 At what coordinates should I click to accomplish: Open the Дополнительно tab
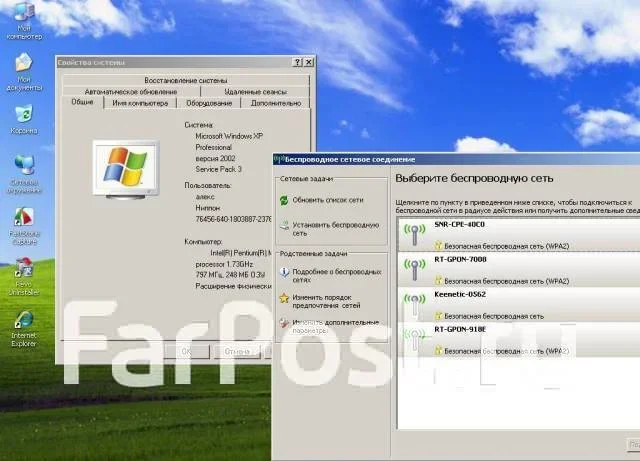(x=276, y=103)
